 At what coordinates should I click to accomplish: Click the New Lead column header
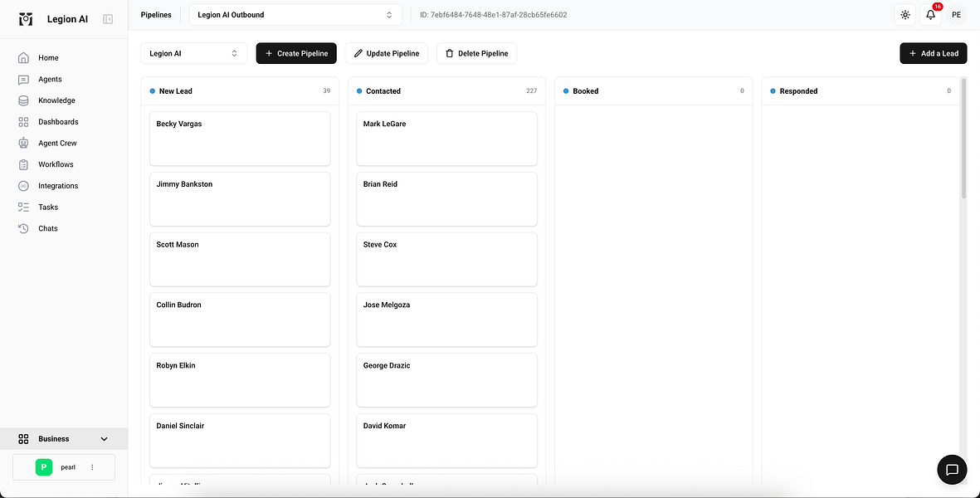[x=240, y=91]
